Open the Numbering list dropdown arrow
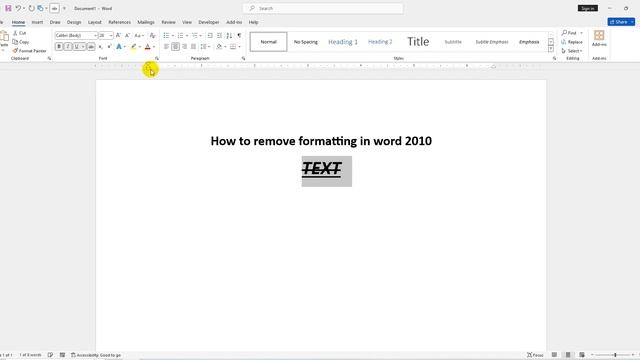The width and height of the screenshot is (640, 360). (187, 36)
